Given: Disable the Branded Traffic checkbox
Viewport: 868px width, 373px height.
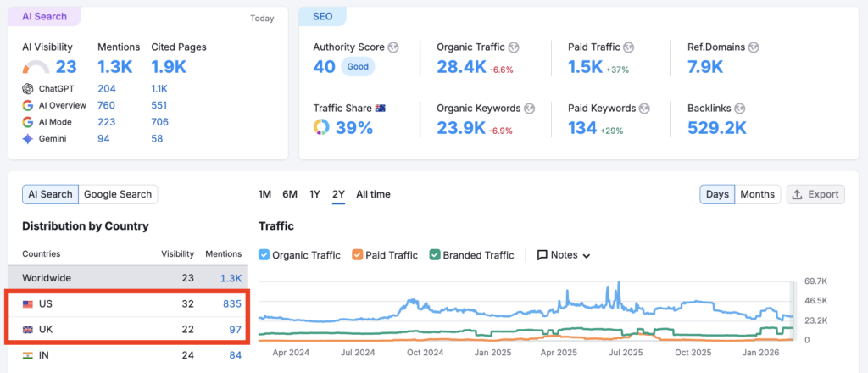Looking at the screenshot, I should click(436, 255).
